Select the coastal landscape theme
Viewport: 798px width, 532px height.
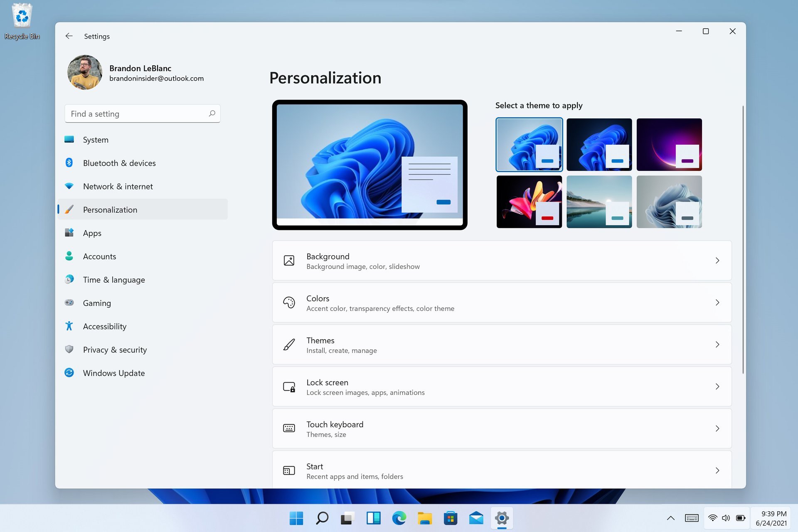598,201
